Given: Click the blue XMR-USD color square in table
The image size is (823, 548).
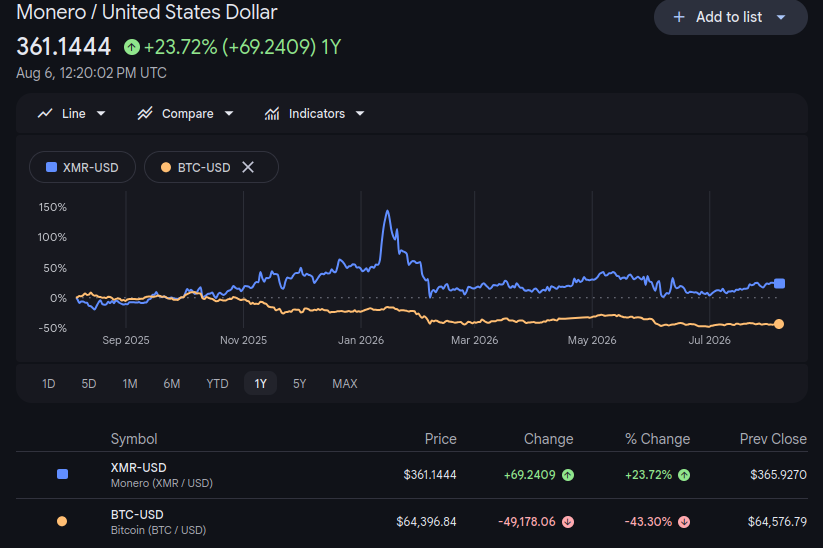Looking at the screenshot, I should tap(62, 475).
